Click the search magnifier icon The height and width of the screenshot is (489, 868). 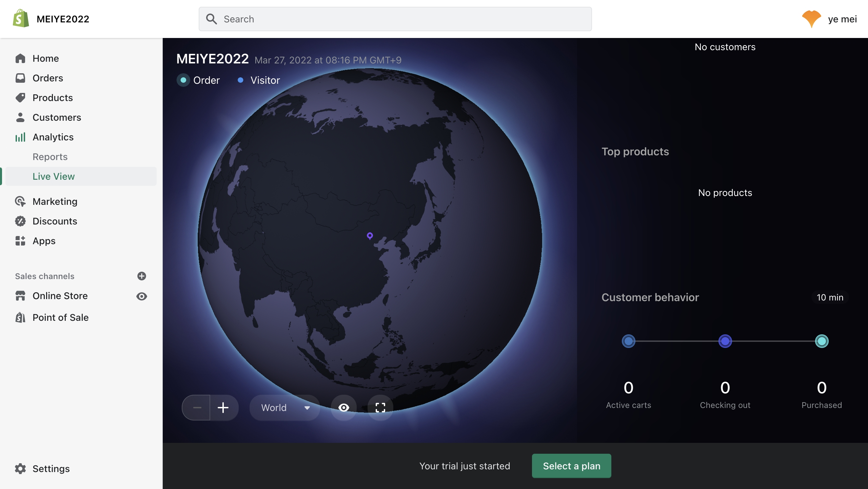click(x=212, y=19)
